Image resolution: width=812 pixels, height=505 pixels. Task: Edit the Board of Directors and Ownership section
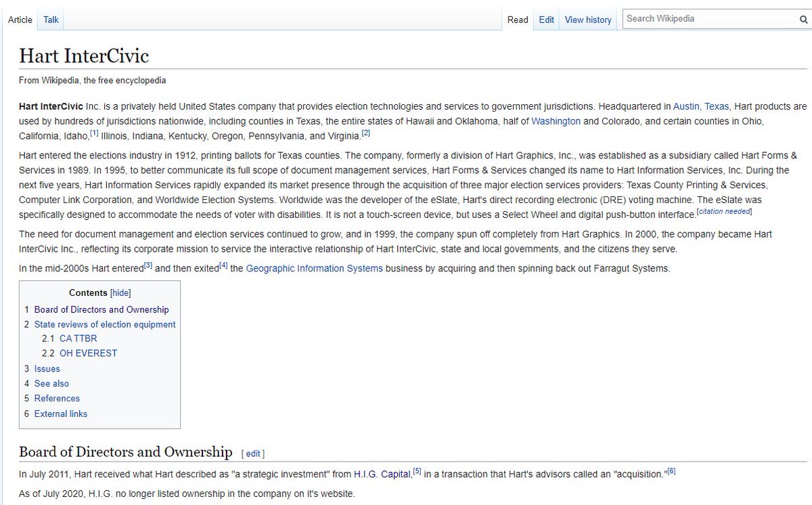point(253,454)
